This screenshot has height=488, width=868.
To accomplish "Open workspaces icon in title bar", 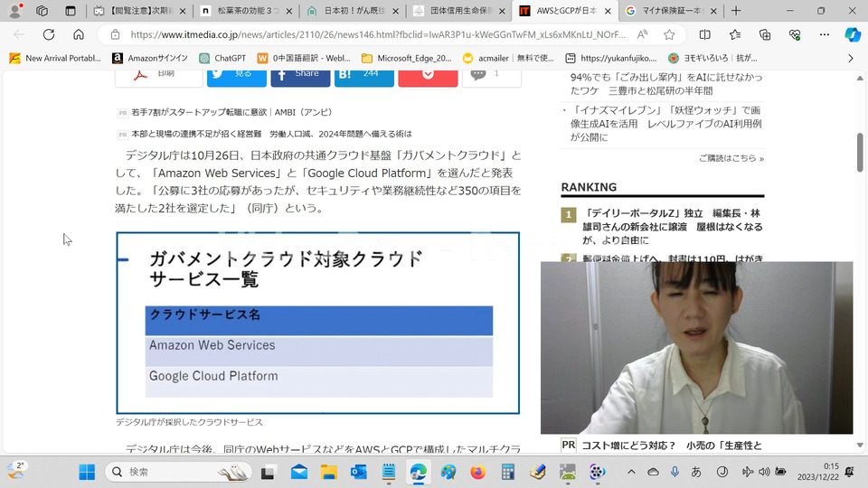I will 42,11.
